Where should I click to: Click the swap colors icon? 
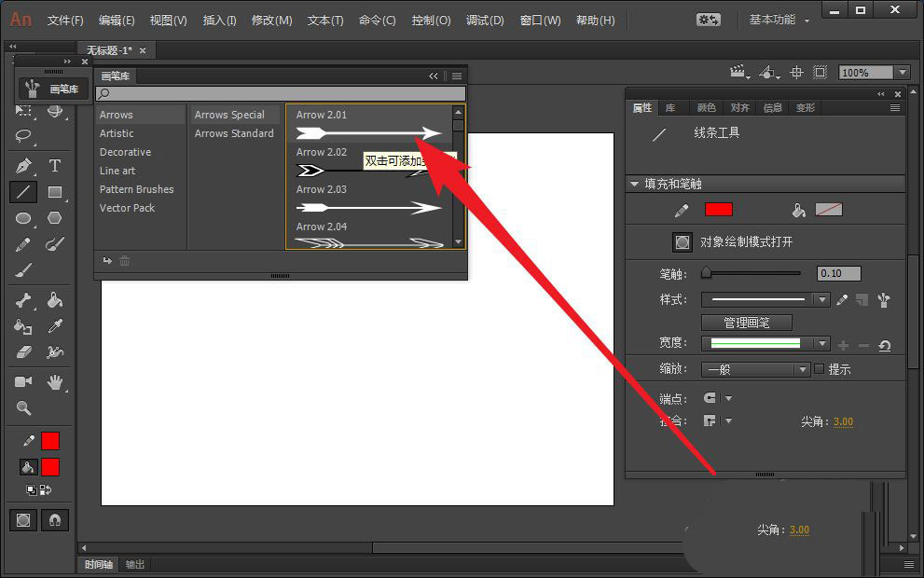tap(46, 489)
